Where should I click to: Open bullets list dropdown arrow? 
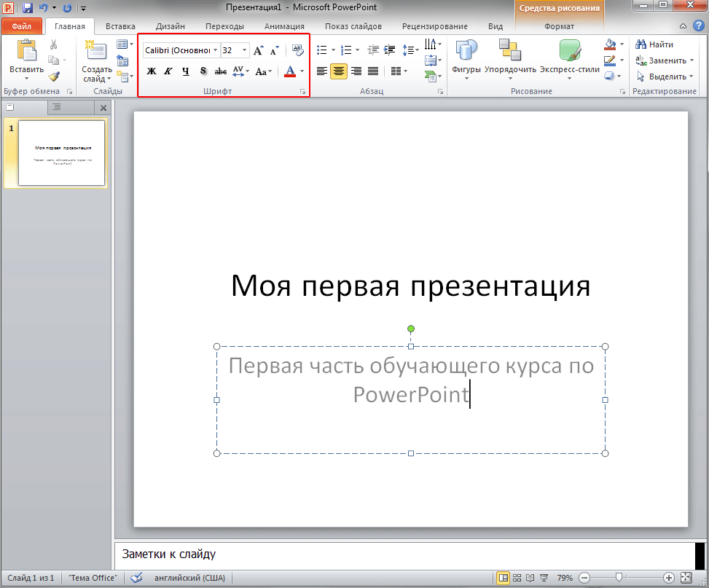(x=333, y=50)
